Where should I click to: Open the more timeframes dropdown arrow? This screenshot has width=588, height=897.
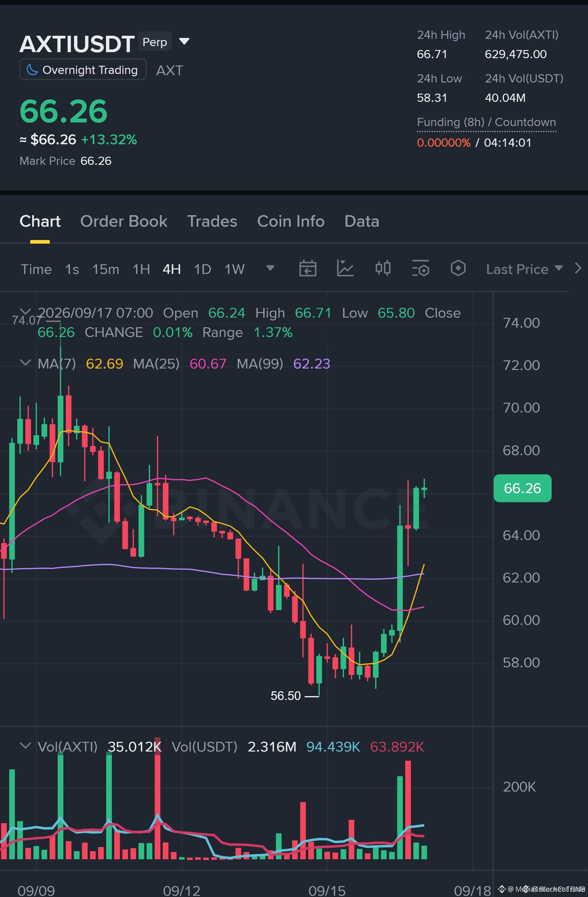point(270,268)
